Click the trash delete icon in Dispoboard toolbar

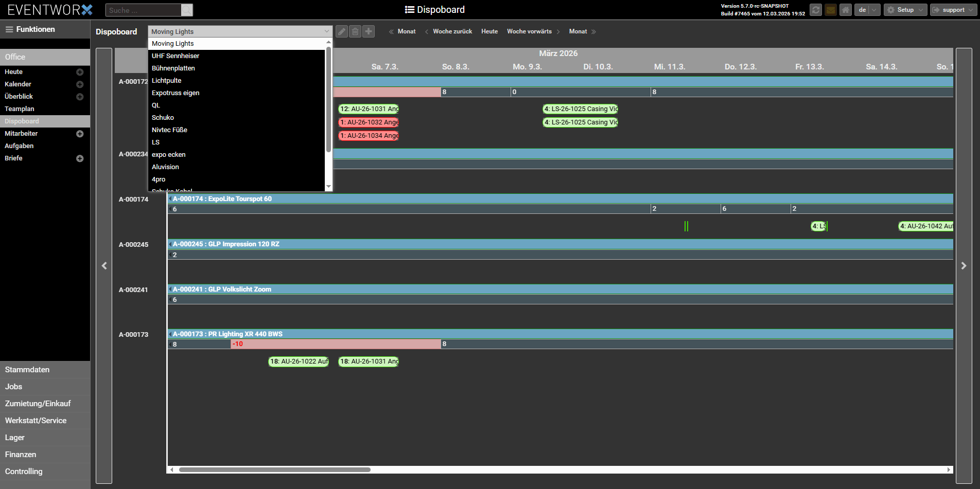355,31
